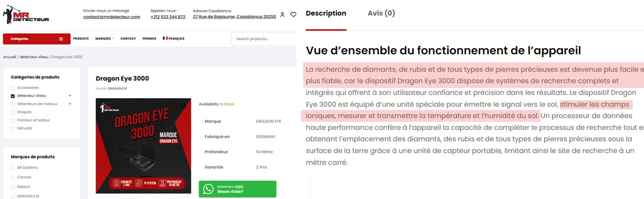Open the PROMOS menu item
Image resolution: width=644 pixels, height=199 pixels.
click(x=150, y=39)
